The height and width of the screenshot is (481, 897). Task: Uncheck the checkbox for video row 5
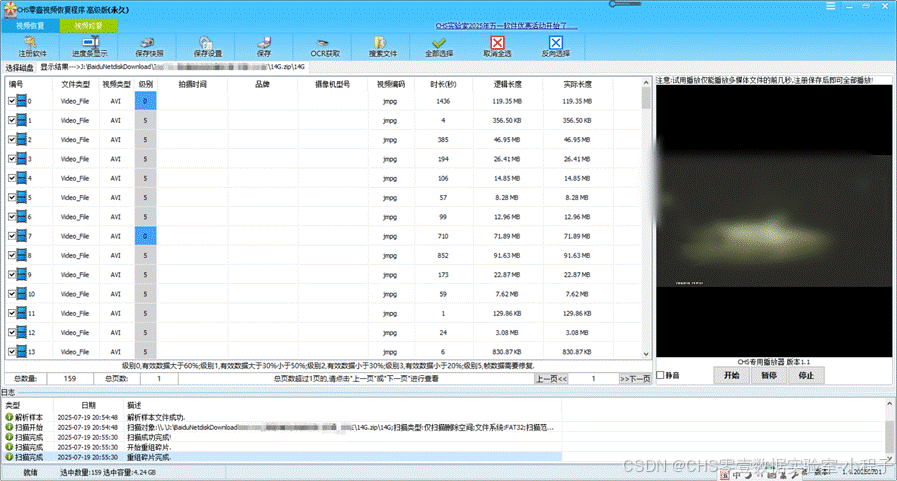coord(11,197)
